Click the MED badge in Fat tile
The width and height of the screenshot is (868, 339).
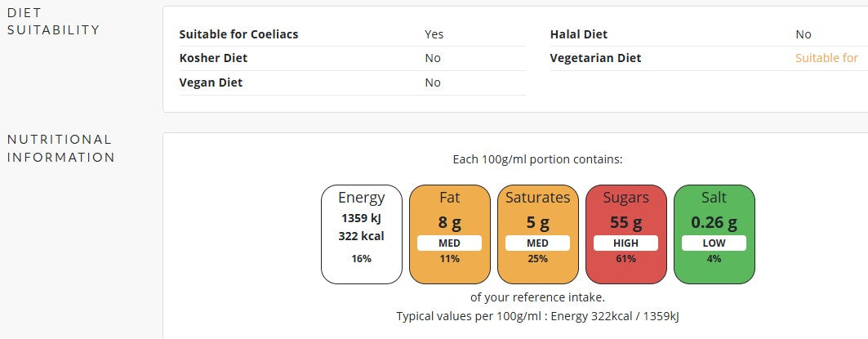click(449, 243)
